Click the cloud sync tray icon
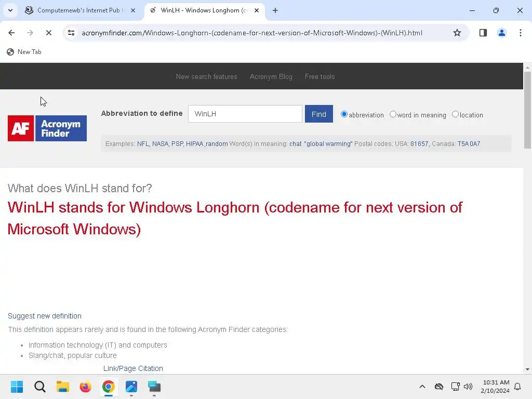 coord(438,387)
